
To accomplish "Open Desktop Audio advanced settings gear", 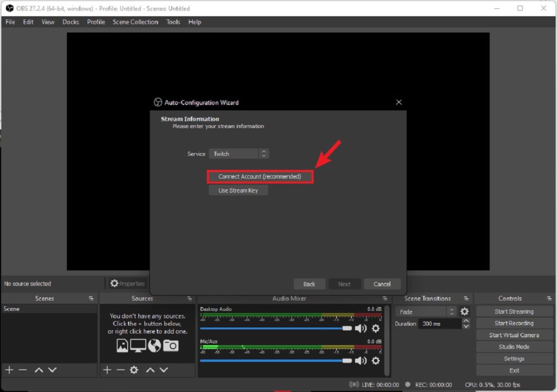I will coord(375,329).
